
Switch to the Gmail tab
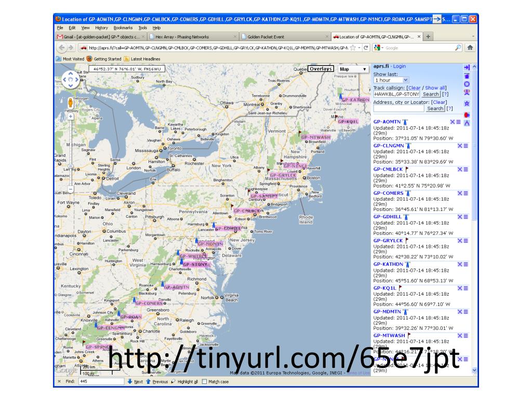(x=101, y=37)
